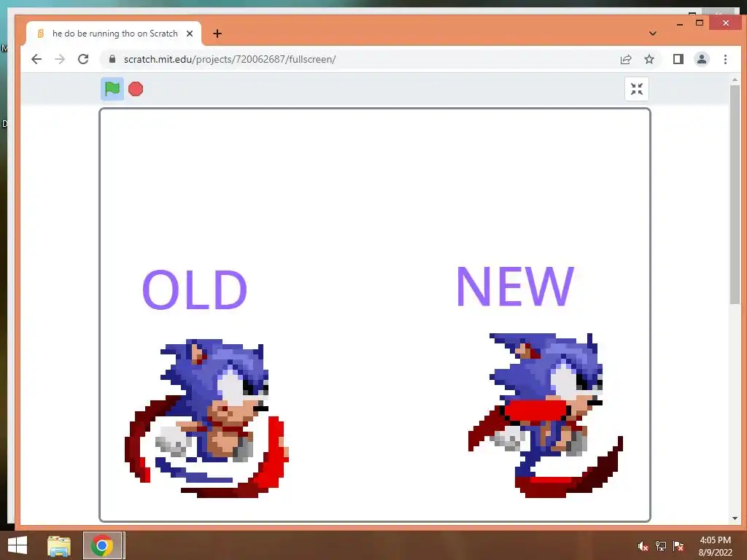
Task: Click the NEW text label on stage
Action: pyautogui.click(x=516, y=286)
